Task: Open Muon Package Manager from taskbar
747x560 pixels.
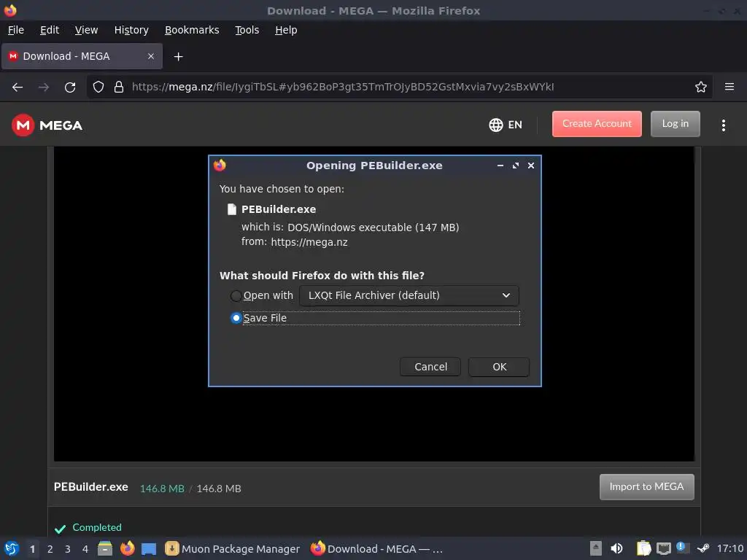Action: point(233,549)
